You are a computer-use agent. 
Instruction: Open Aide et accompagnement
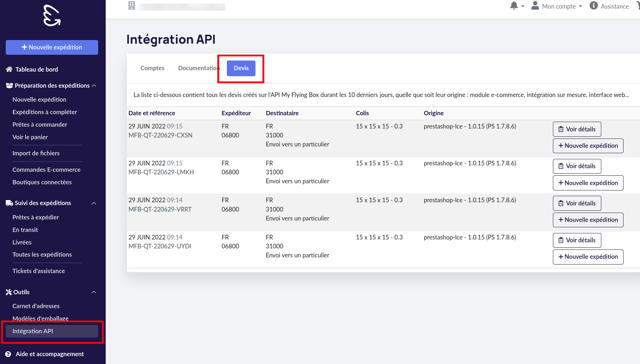pyautogui.click(x=50, y=354)
